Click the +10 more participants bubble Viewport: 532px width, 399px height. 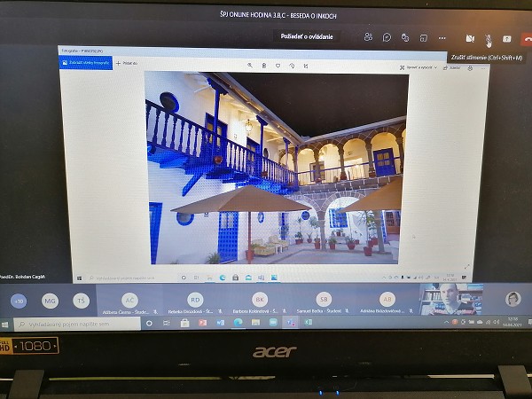click(x=19, y=301)
